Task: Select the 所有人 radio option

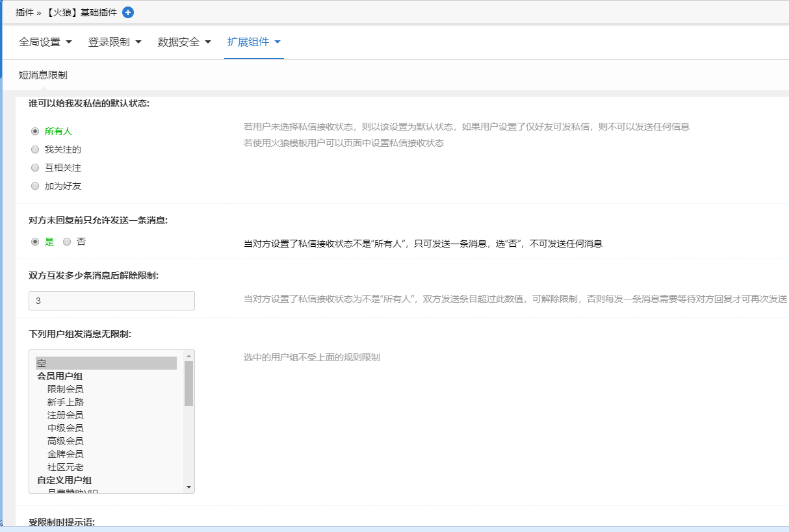Action: tap(35, 131)
